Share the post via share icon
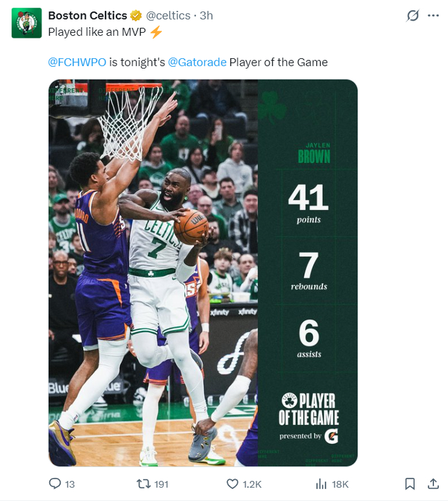448x501 pixels. (x=433, y=484)
